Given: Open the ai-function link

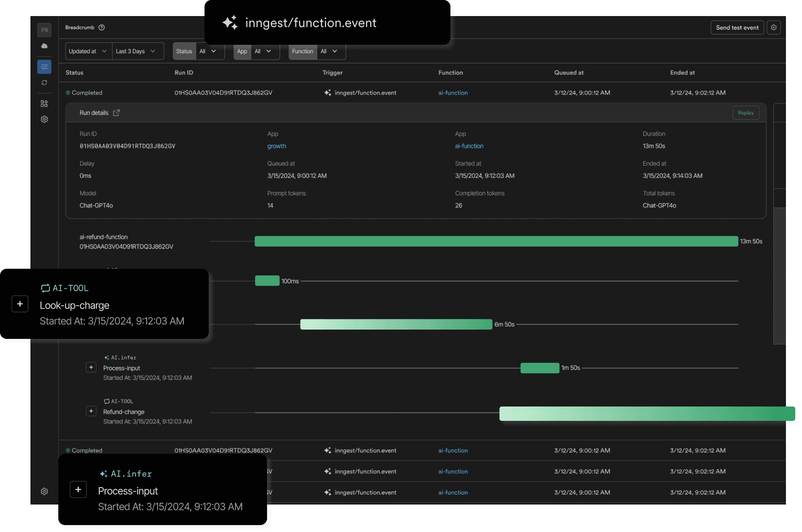Looking at the screenshot, I should (453, 93).
